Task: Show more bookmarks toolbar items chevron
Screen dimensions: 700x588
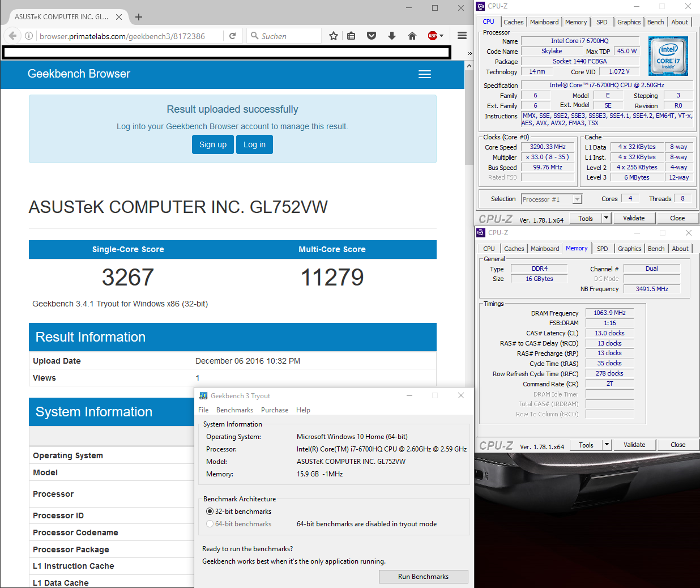Action: tap(469, 53)
